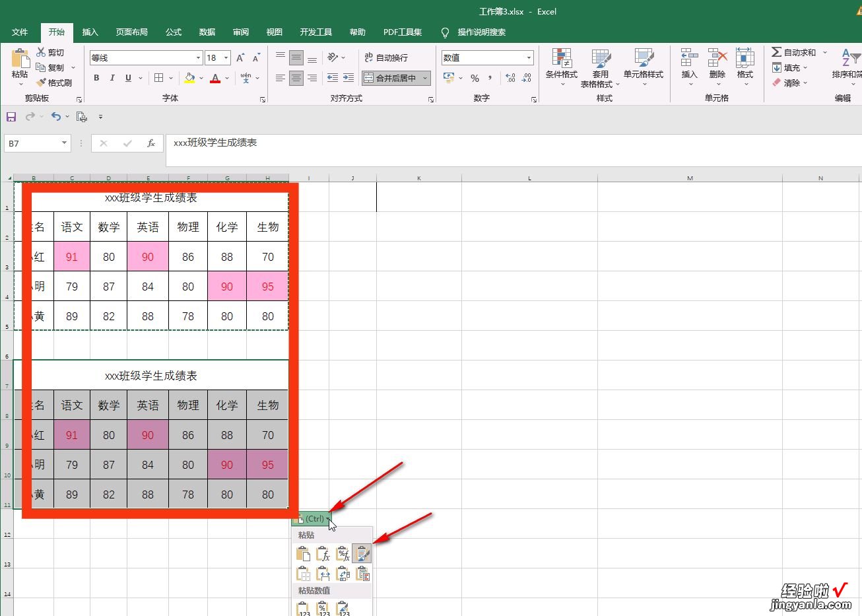Choose Formulas & Number Formatting (%fx) paste option
The height and width of the screenshot is (616, 862).
343,553
